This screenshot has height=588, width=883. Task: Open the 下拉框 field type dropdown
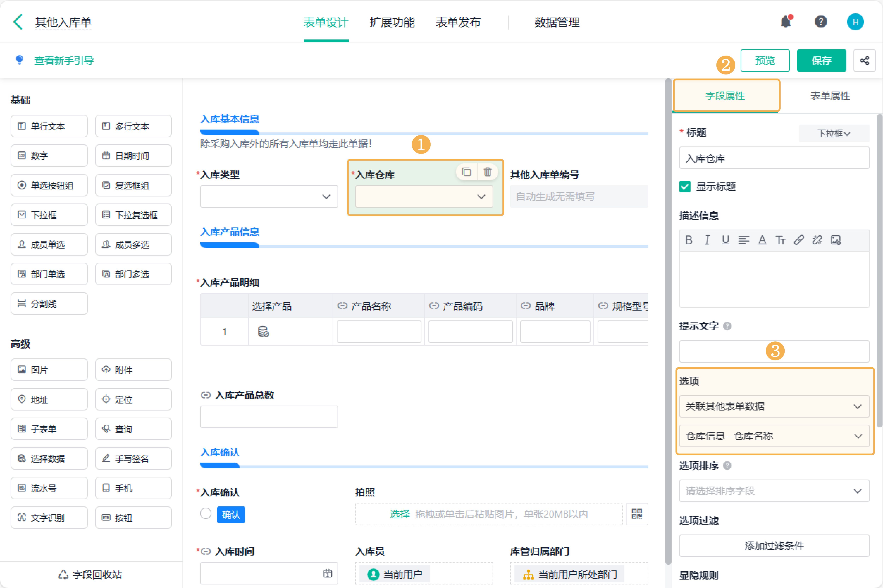tap(834, 133)
